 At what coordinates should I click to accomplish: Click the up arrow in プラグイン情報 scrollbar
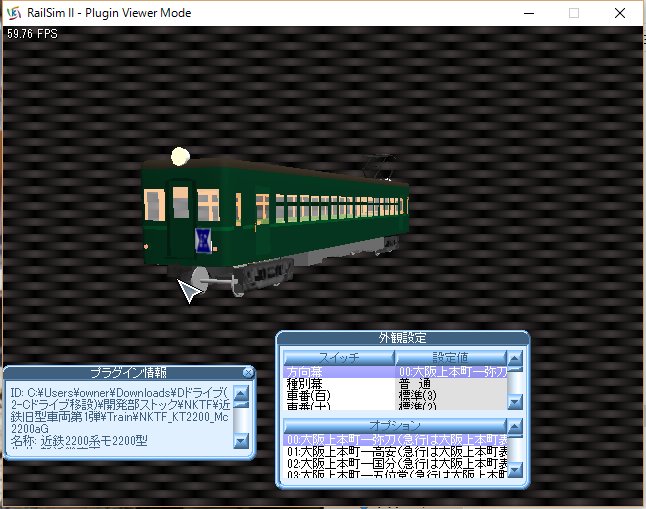[241, 392]
